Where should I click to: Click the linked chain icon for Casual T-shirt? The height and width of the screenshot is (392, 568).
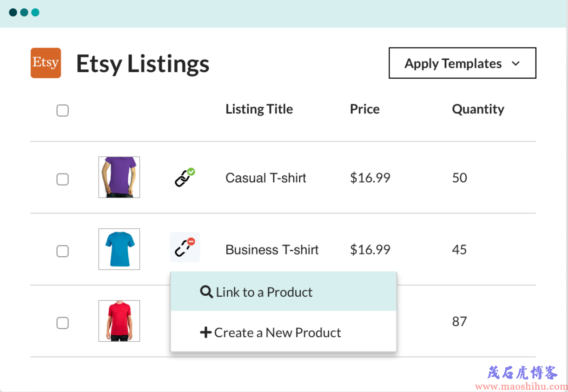(x=185, y=178)
